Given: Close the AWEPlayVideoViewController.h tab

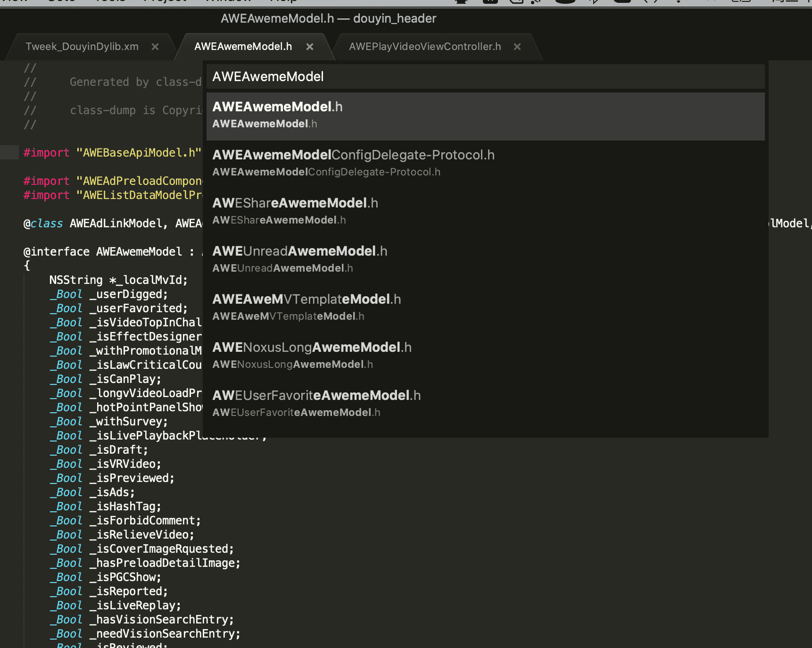Looking at the screenshot, I should [517, 47].
